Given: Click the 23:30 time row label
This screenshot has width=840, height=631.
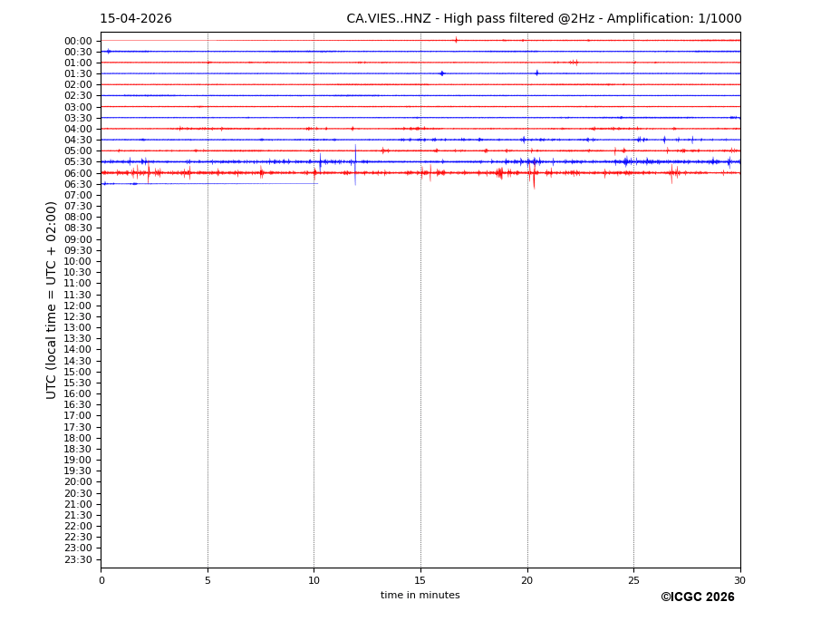Looking at the screenshot, I should click(78, 559).
